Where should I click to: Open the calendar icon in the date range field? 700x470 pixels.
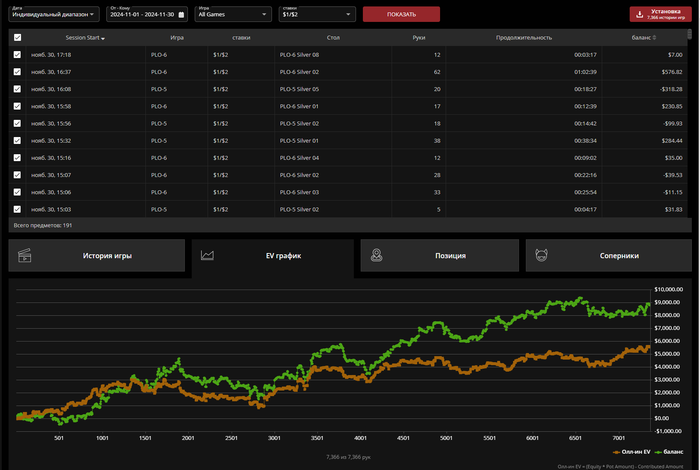181,15
